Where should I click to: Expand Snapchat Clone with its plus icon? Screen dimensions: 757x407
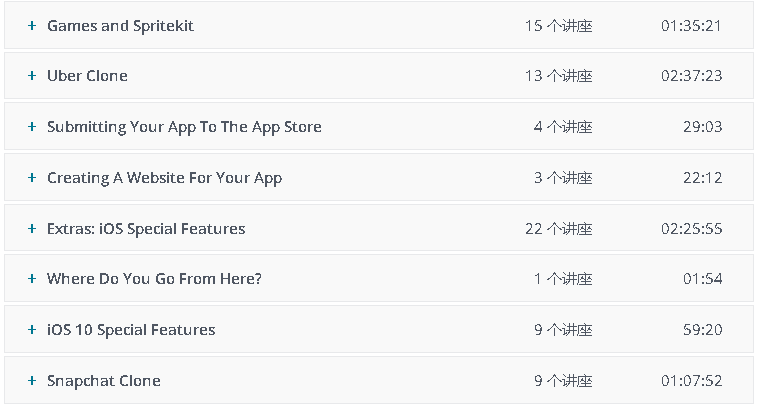click(x=32, y=381)
